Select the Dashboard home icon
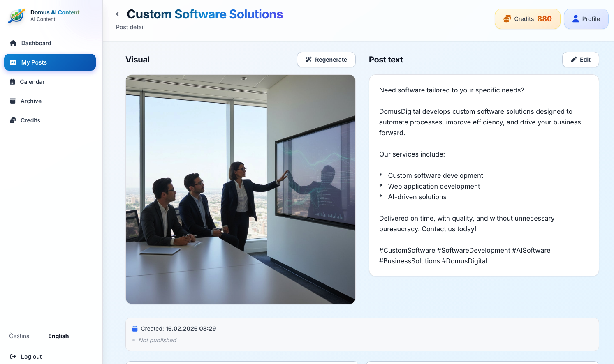The image size is (614, 364). pyautogui.click(x=13, y=43)
